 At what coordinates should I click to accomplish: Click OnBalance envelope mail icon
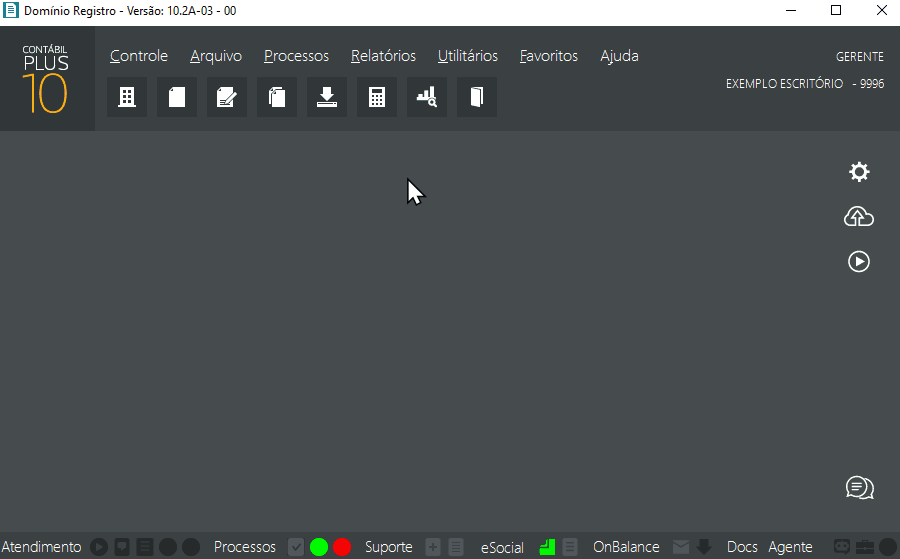(x=681, y=547)
